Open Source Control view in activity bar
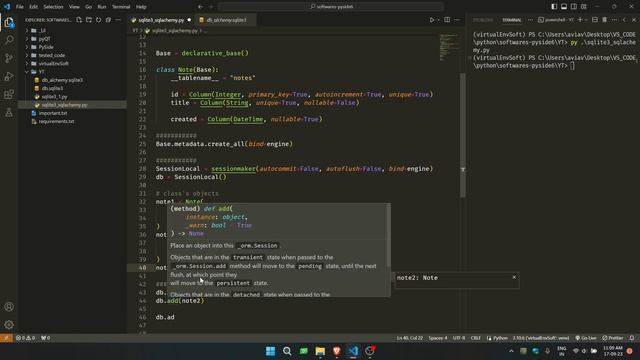The height and width of the screenshot is (360, 640). (9, 58)
